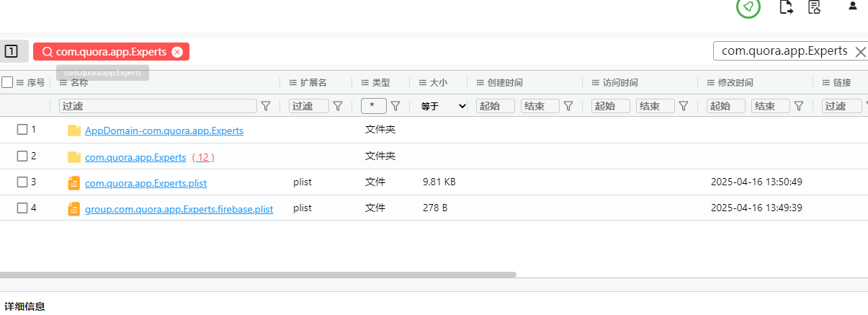Click the file icon for com.quora.app.Experts.plist

tap(73, 183)
